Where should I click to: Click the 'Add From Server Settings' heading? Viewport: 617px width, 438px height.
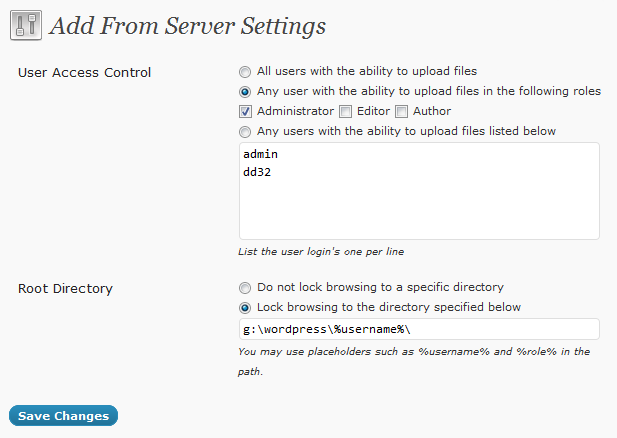[187, 25]
